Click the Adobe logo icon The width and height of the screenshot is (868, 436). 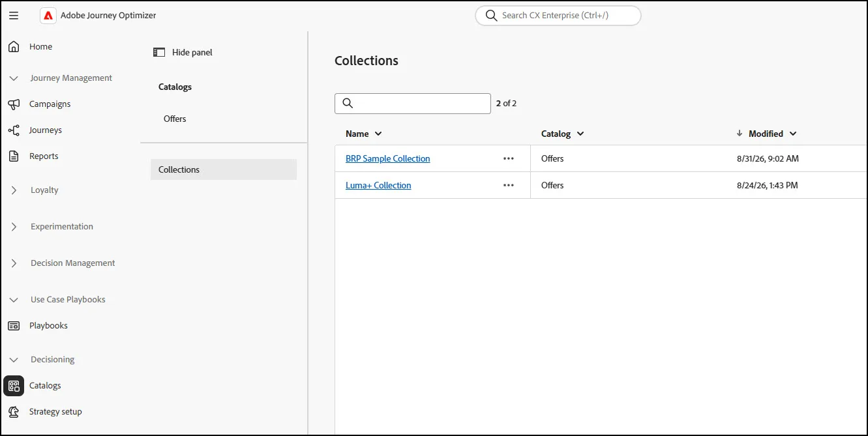coord(48,16)
